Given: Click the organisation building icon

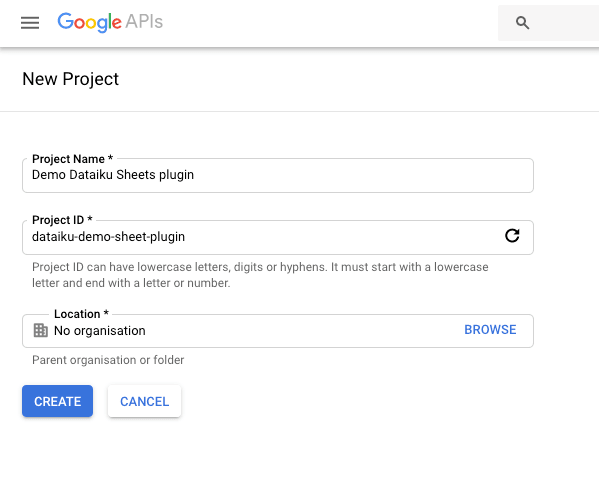Looking at the screenshot, I should (40, 330).
